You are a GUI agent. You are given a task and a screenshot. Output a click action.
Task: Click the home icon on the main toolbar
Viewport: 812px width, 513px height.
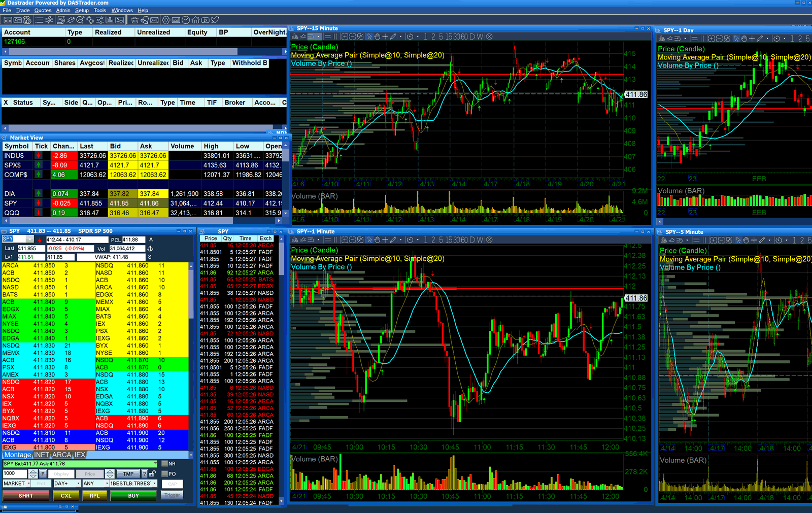[x=195, y=20]
